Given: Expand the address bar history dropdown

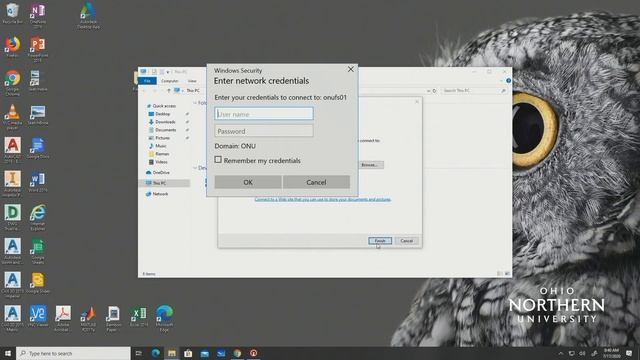Looking at the screenshot, I should [x=428, y=91].
